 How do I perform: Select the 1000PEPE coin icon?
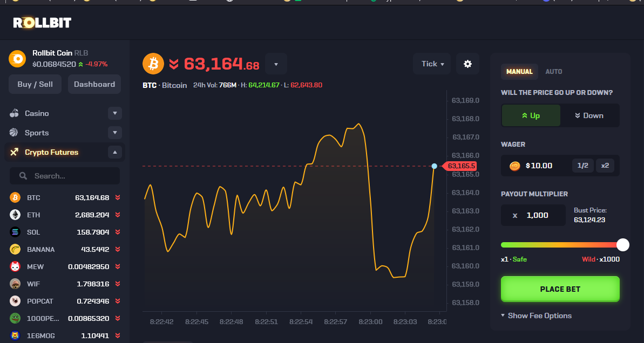(x=15, y=318)
